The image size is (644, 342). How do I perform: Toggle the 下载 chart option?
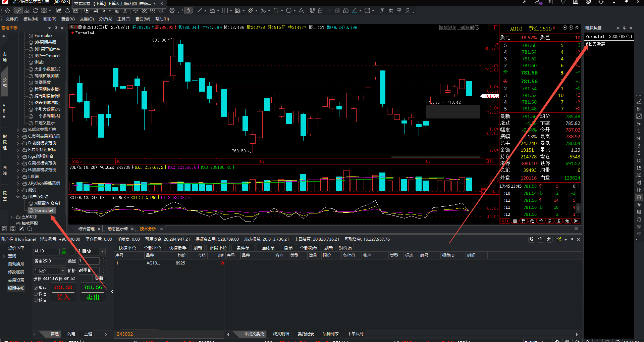coord(461,28)
